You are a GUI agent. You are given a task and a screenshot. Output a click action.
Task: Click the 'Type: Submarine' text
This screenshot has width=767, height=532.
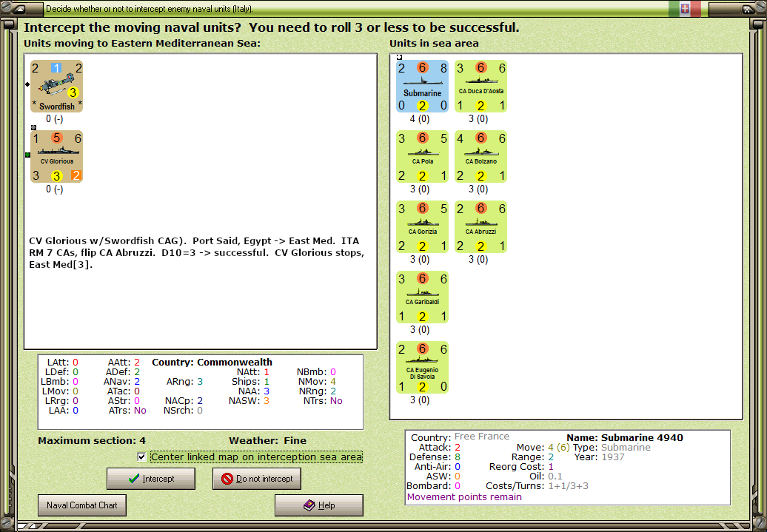point(612,448)
